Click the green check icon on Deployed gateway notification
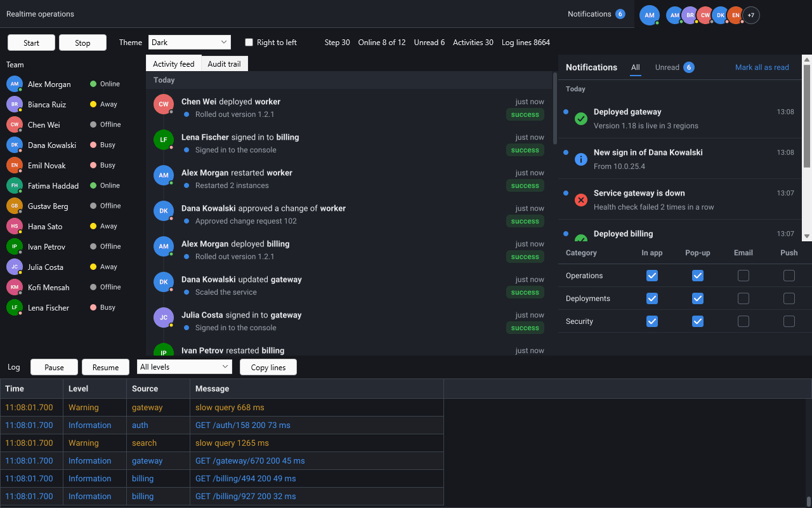 click(x=580, y=119)
